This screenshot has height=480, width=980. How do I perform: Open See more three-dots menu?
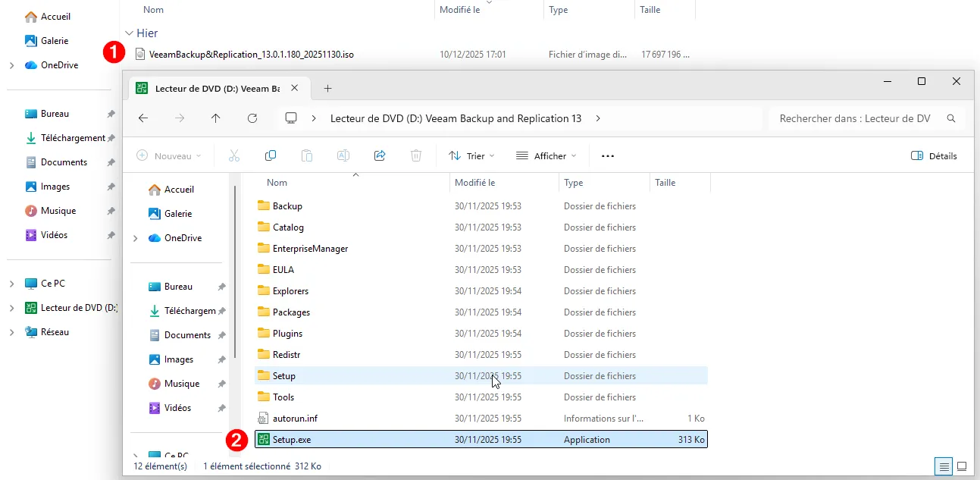pos(607,155)
